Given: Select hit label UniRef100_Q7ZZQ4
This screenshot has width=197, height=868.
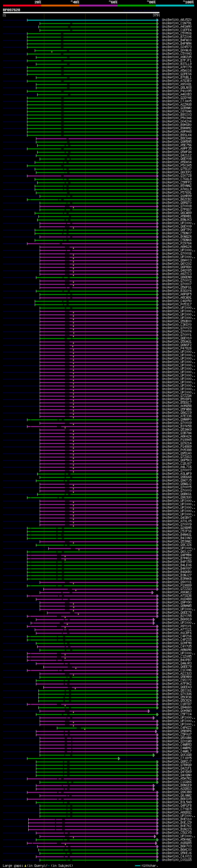Looking at the screenshot, I should [x=176, y=396].
